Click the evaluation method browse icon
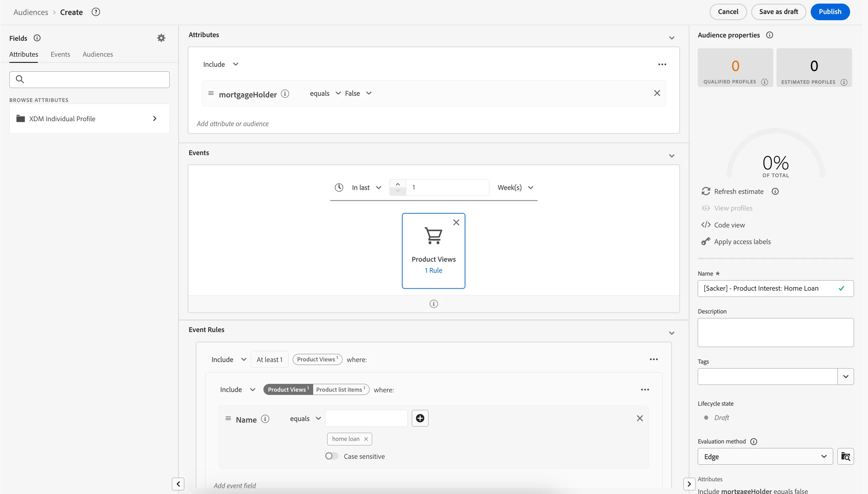This screenshot has height=494, width=868. pyautogui.click(x=845, y=457)
